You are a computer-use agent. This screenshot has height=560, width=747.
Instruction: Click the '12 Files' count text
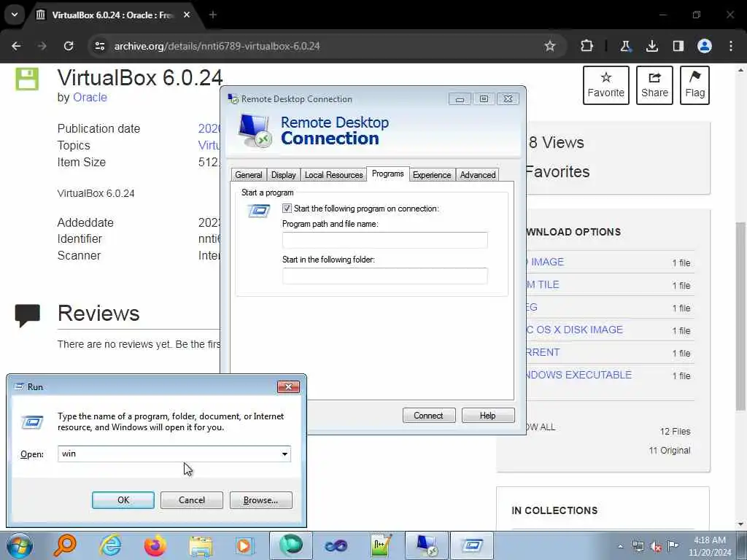pos(675,432)
